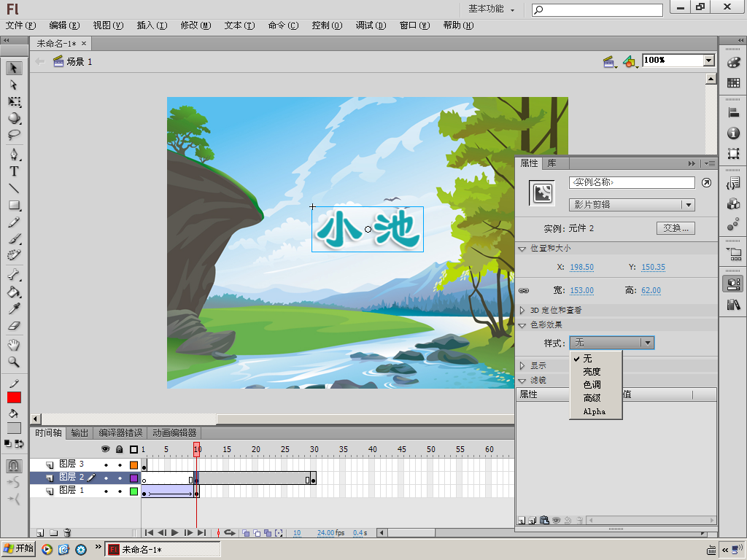747x560 pixels.
Task: Expand the 3D 定位和查看 section
Action: (x=522, y=311)
